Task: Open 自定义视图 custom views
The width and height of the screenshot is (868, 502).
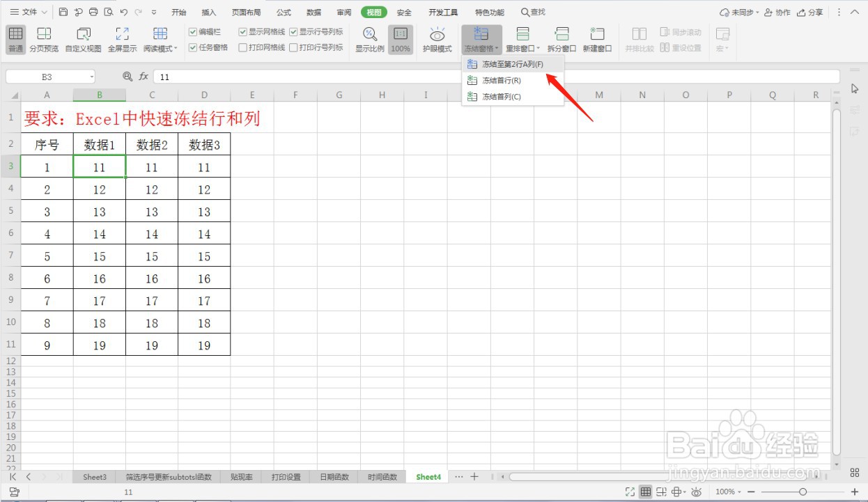Action: coord(84,40)
